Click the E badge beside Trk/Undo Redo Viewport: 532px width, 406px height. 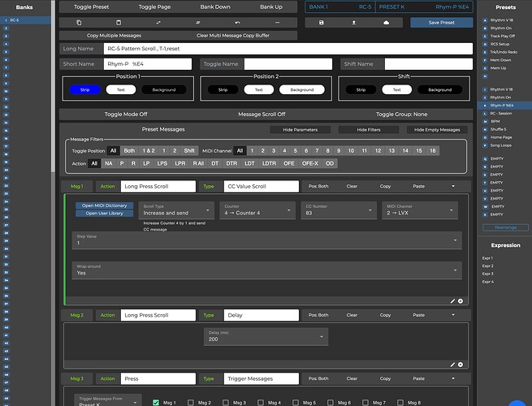[x=485, y=52]
